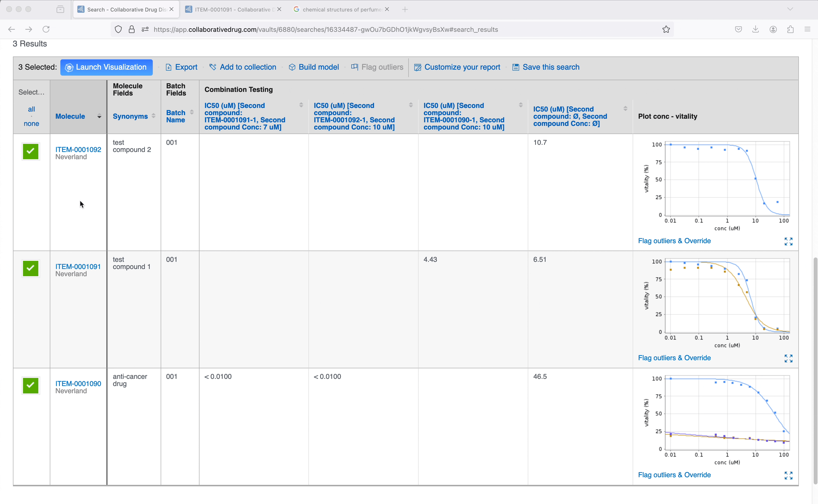The height and width of the screenshot is (504, 818).
Task: Open the Build model link
Action: 318,67
